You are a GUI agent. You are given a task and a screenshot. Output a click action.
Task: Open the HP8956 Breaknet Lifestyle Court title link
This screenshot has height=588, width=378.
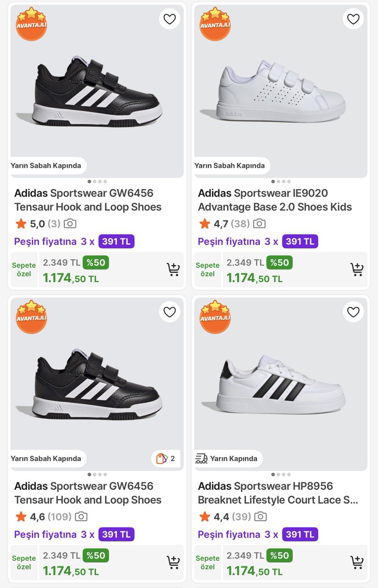pos(278,493)
